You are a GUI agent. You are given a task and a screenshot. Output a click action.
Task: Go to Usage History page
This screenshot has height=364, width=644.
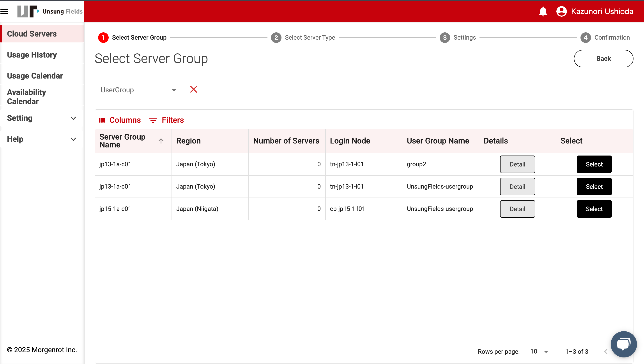(32, 55)
